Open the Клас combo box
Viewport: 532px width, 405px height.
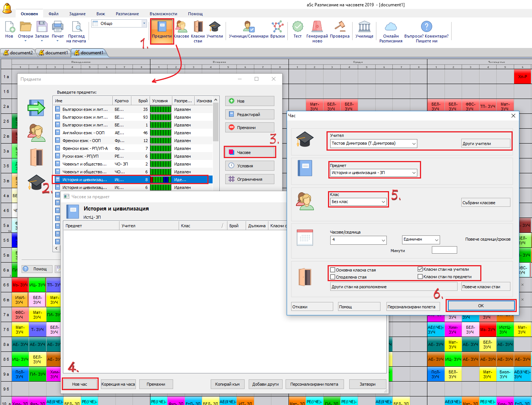coord(383,202)
